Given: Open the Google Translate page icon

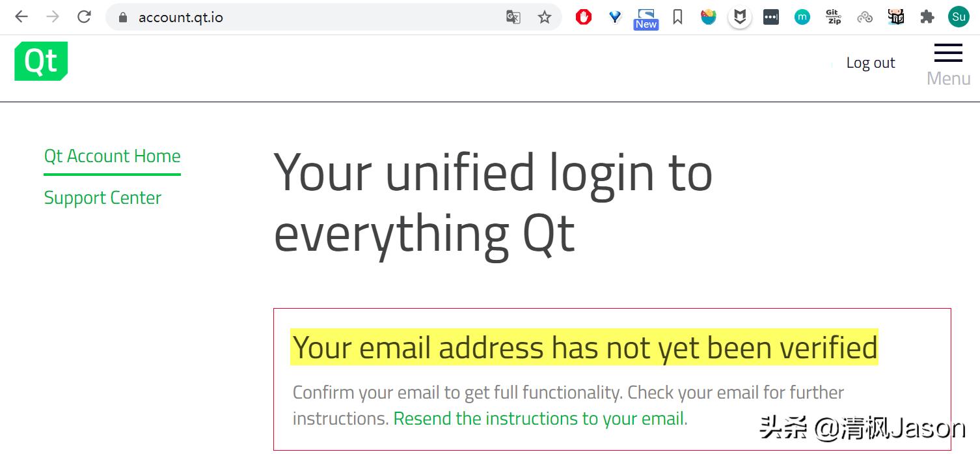Looking at the screenshot, I should coord(513,17).
